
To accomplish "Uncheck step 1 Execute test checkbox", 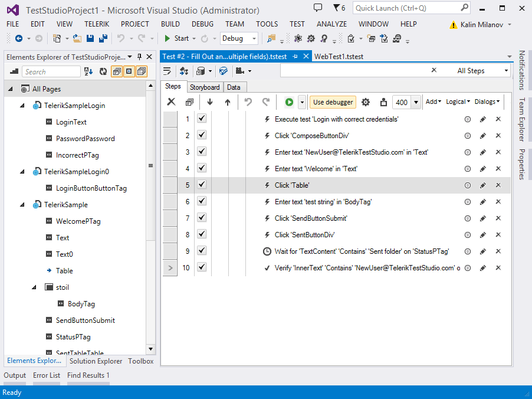I will coord(202,119).
